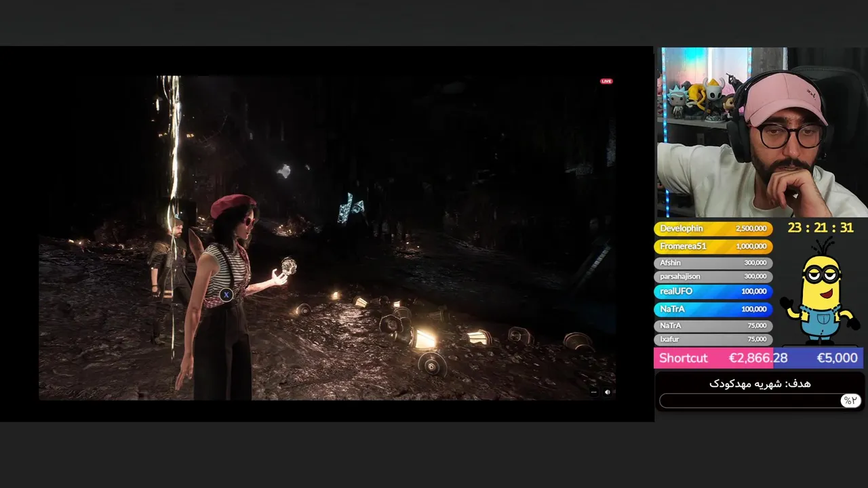Click the €5,000 goal amount

click(837, 358)
